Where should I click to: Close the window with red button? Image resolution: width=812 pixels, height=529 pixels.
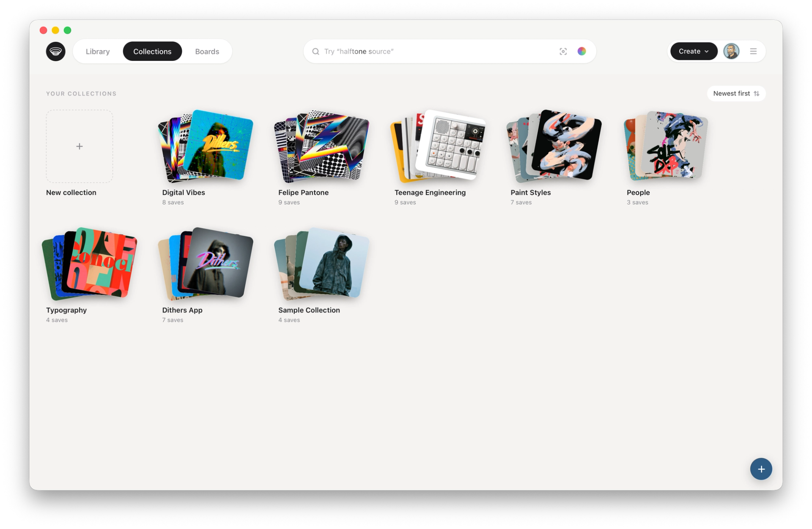[43, 30]
